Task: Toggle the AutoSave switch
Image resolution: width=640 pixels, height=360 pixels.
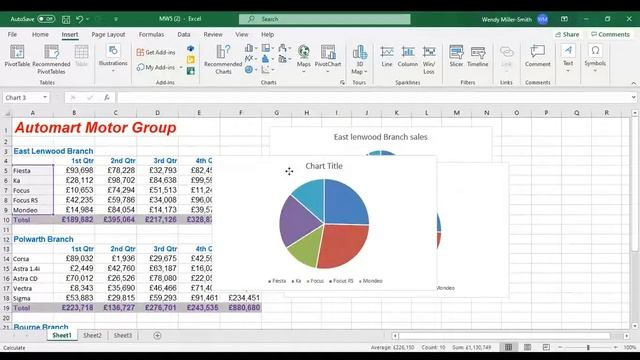Action: pos(46,19)
